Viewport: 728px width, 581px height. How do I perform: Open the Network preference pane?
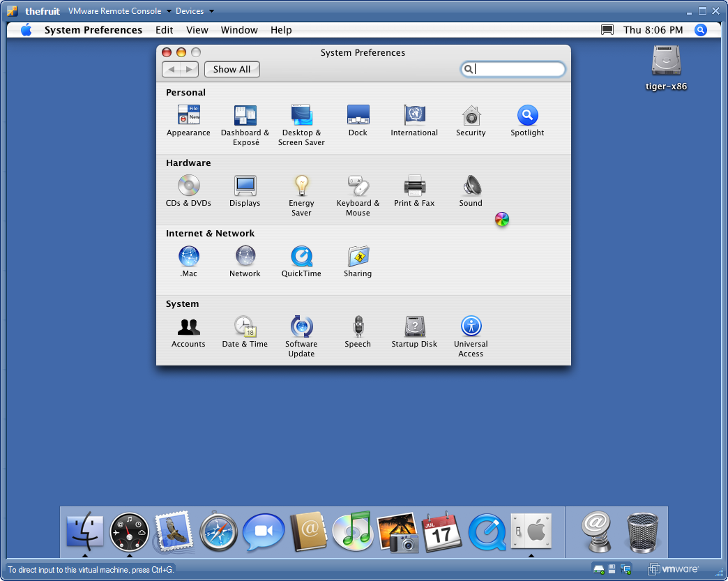[x=245, y=262]
